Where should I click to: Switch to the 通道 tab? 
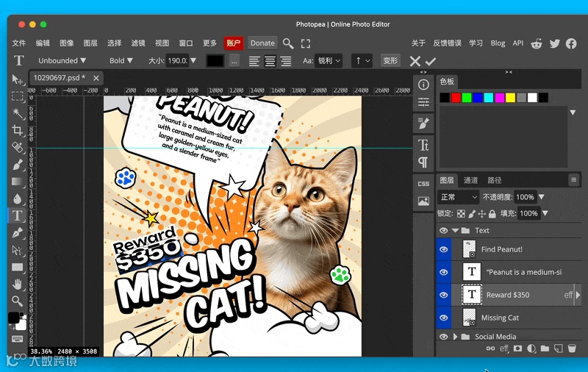point(470,180)
